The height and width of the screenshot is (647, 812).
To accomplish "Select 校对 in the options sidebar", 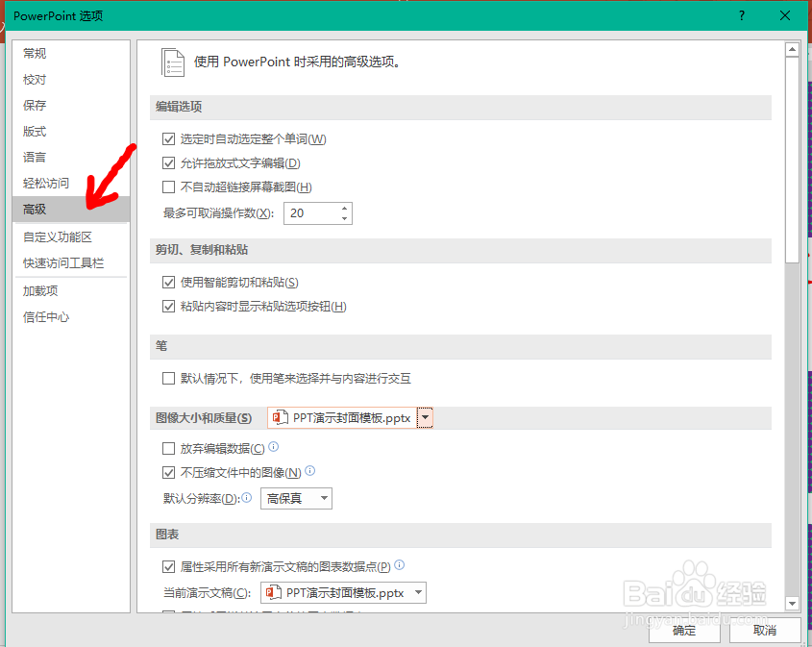I will click(71, 79).
